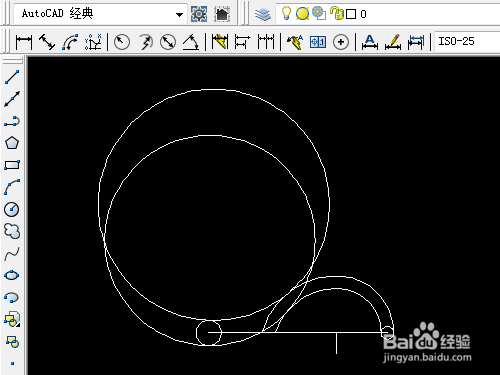
Task: Select the Dimension Edit tool
Action: (370, 42)
